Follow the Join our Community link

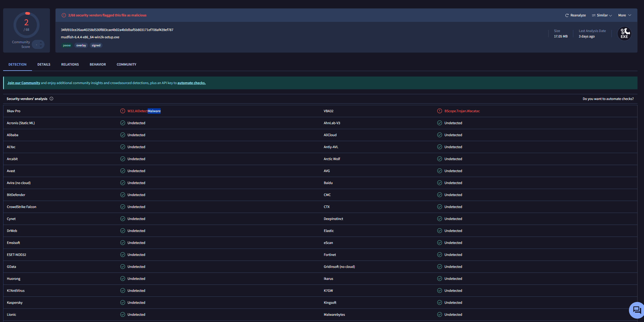click(24, 83)
